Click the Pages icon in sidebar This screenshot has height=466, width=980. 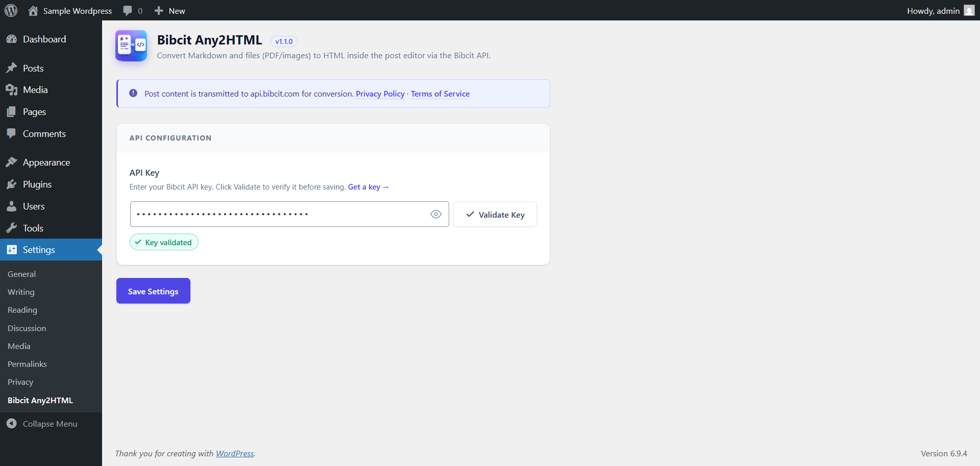tap(12, 112)
